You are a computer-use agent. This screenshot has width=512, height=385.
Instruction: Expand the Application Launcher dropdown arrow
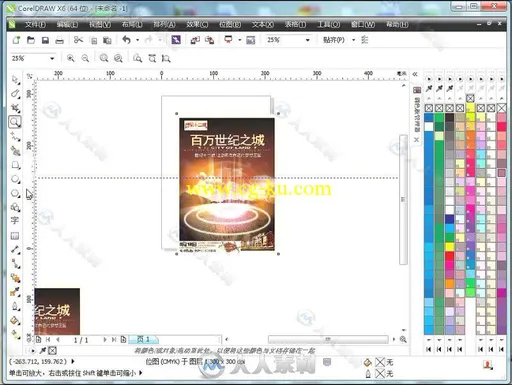coord(240,40)
